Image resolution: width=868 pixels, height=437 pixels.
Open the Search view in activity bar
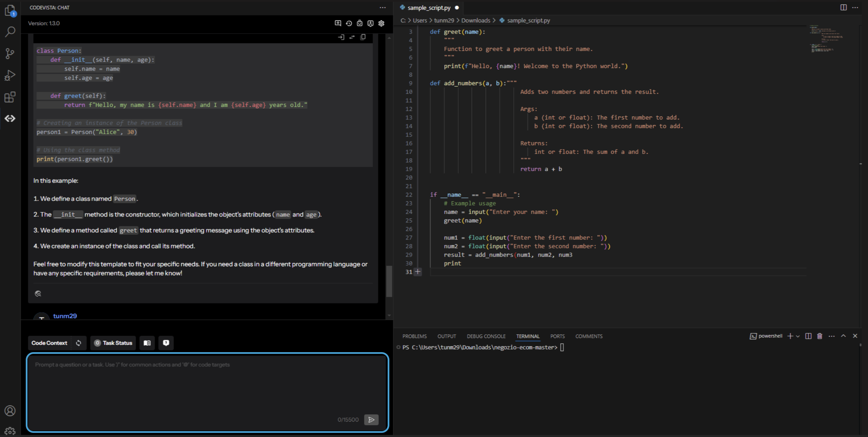point(10,32)
